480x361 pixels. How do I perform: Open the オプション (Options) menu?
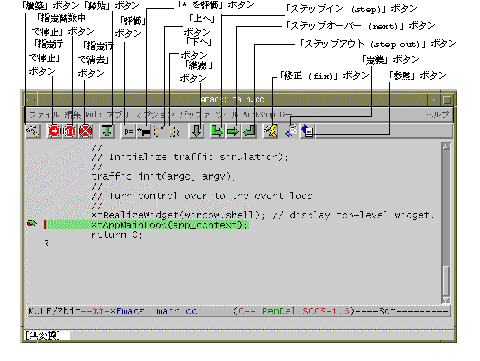pos(155,115)
